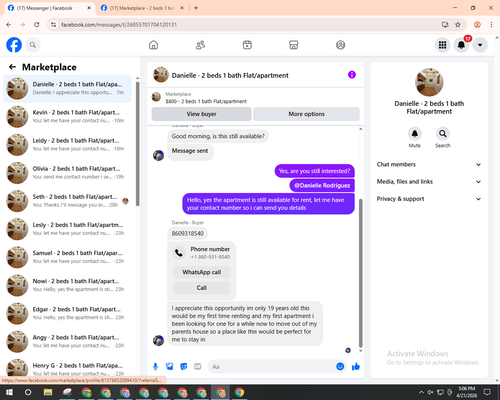The height and width of the screenshot is (400, 500).
Task: Open Samuel conversation in the list
Action: pyautogui.click(x=67, y=257)
